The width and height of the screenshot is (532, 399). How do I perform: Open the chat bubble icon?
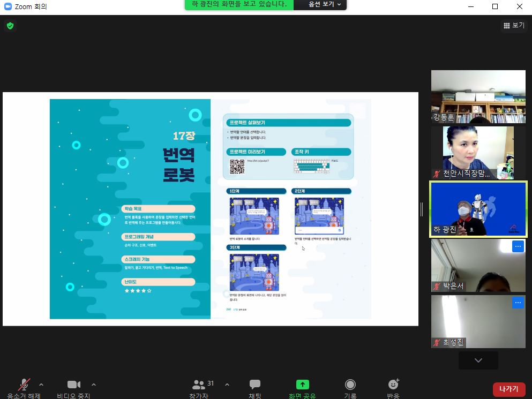pyautogui.click(x=255, y=385)
